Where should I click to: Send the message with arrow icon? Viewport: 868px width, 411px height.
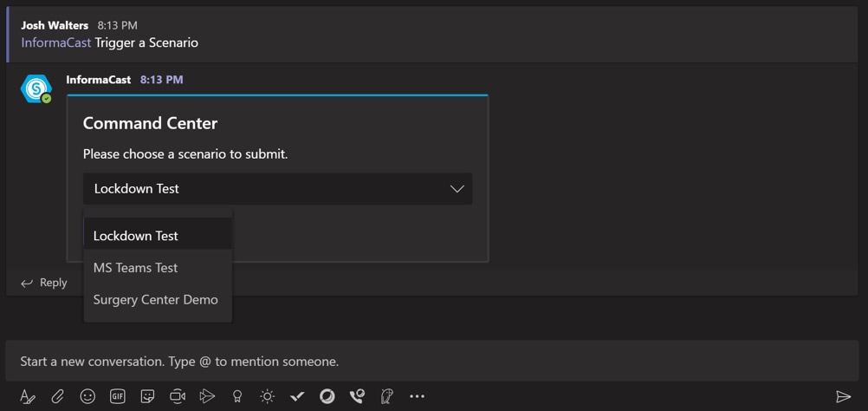click(x=843, y=396)
